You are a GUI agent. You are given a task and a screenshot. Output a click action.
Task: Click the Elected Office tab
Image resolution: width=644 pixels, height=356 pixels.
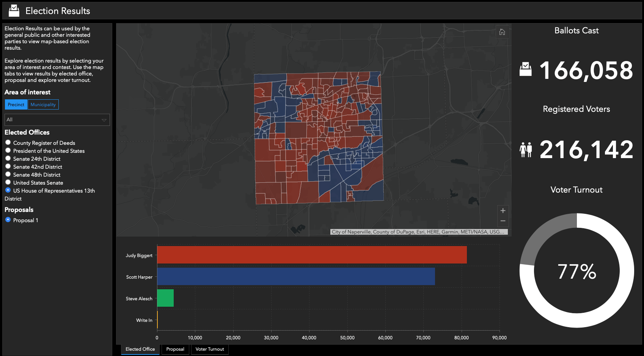click(x=140, y=349)
